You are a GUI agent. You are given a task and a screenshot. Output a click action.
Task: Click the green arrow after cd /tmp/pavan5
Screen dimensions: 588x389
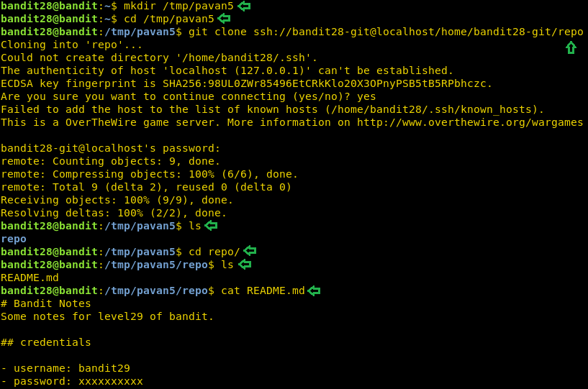point(225,19)
